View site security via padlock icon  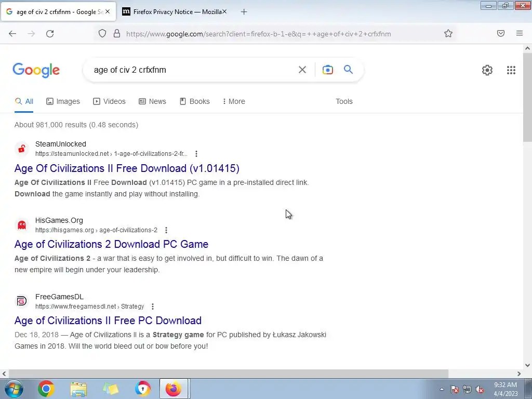coord(117,34)
